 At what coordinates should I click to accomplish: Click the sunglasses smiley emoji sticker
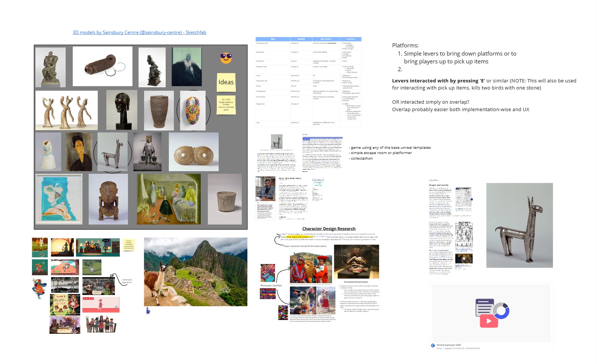226,58
